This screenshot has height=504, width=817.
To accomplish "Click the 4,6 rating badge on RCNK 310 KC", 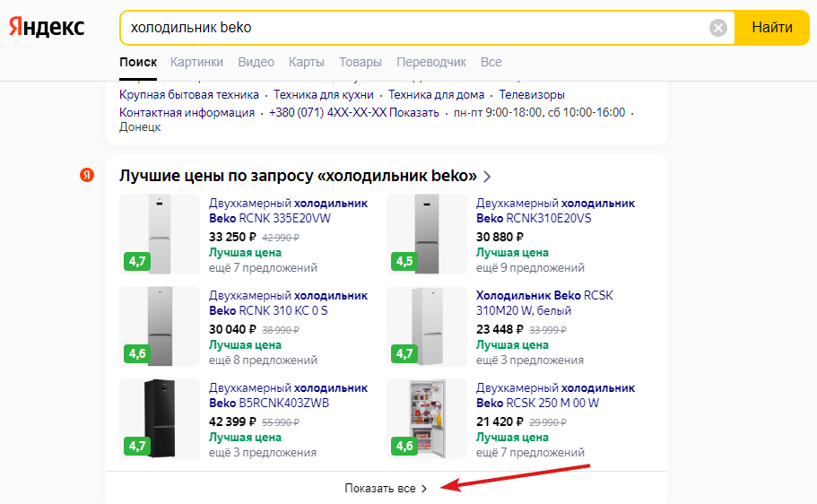I will click(x=137, y=353).
